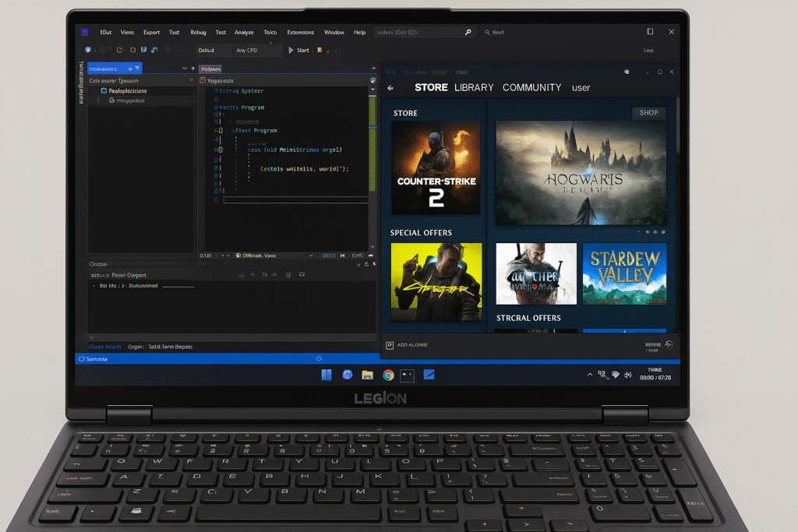798x532 pixels.
Task: Click the Sunoosta status bar item
Action: click(93, 359)
